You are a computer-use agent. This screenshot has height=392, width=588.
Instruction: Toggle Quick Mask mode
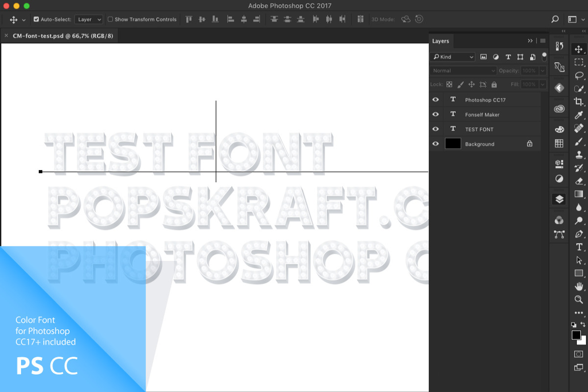[579, 354]
